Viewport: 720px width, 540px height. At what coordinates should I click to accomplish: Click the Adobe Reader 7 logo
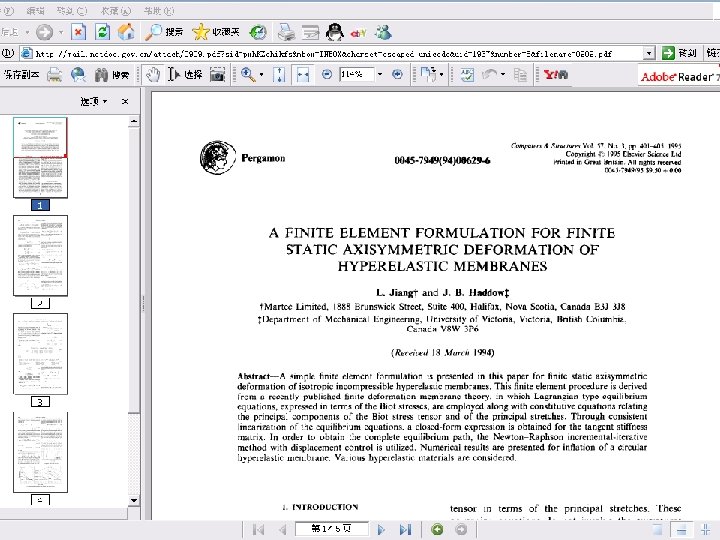coord(680,76)
